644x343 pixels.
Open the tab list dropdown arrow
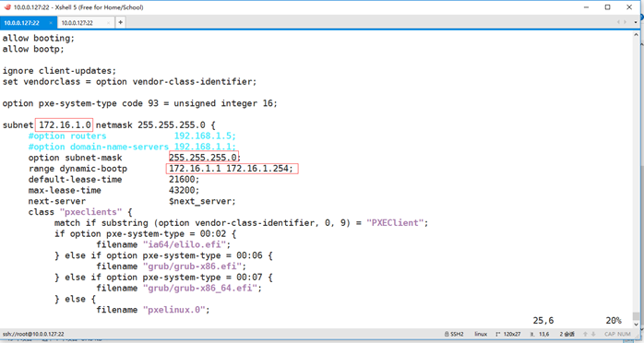pos(636,22)
